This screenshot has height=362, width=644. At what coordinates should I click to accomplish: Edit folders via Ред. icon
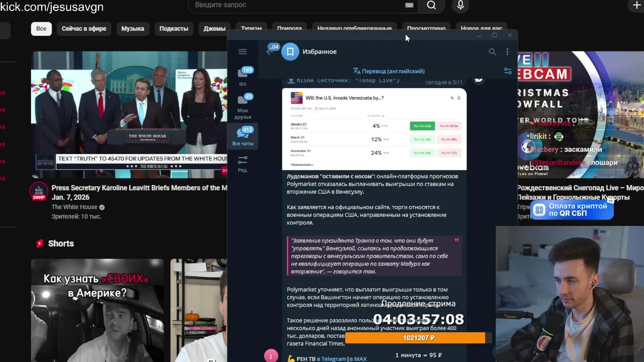tap(243, 164)
